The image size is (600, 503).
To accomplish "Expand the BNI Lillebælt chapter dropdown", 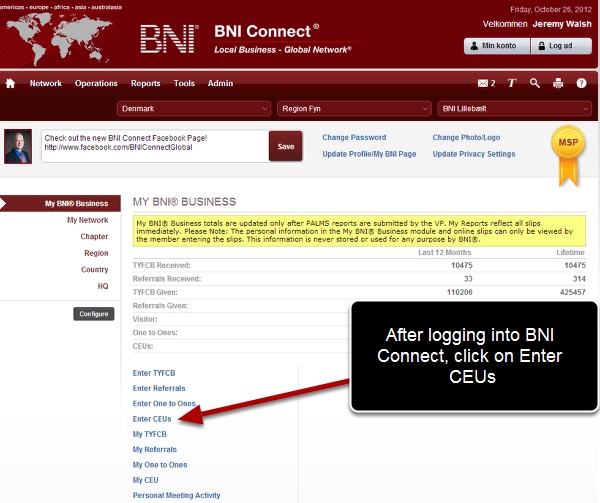I will coord(514,108).
